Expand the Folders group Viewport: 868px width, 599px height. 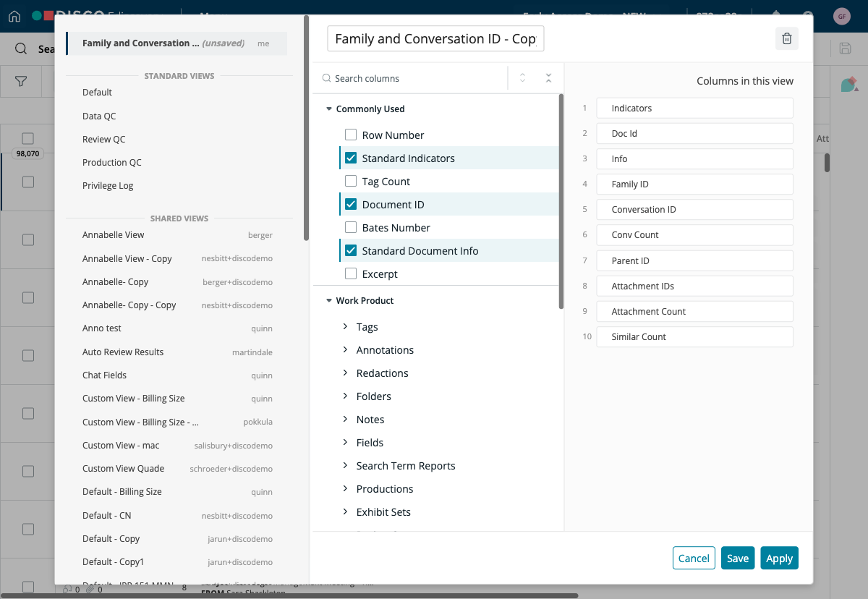tap(345, 396)
